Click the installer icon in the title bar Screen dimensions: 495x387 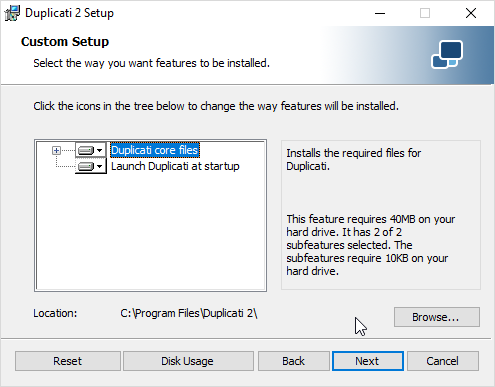tap(12, 13)
